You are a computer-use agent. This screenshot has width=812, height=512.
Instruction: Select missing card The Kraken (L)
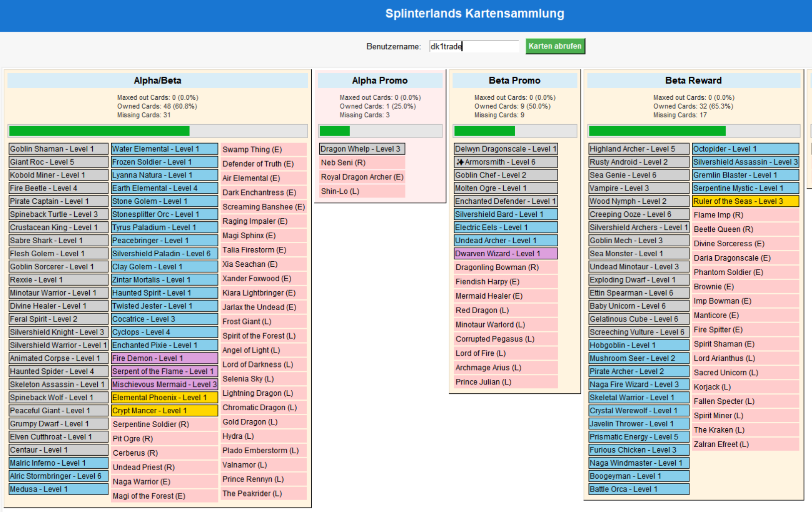point(746,430)
